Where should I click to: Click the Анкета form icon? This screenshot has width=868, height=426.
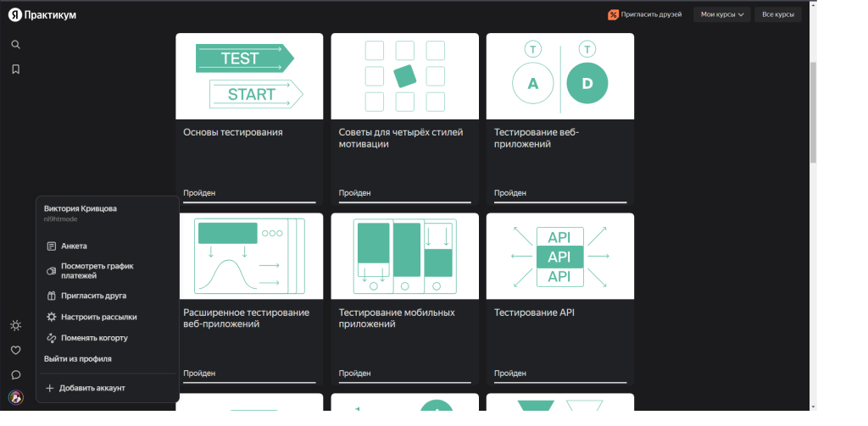coord(52,246)
